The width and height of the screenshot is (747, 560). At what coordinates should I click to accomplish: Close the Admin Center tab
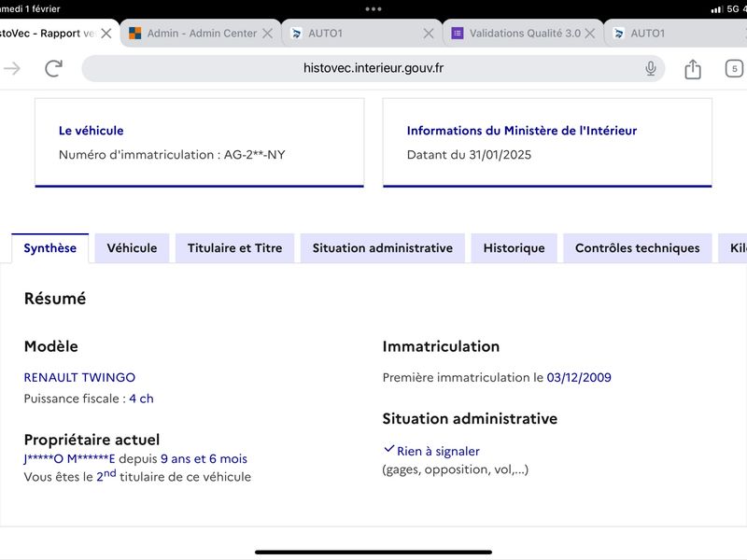click(x=268, y=34)
